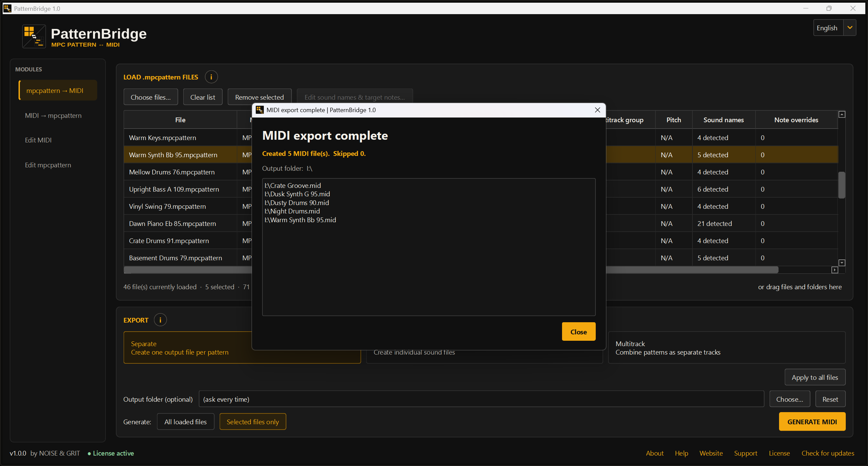
Task: Open info icon next to EXPORT heading
Action: (x=160, y=320)
